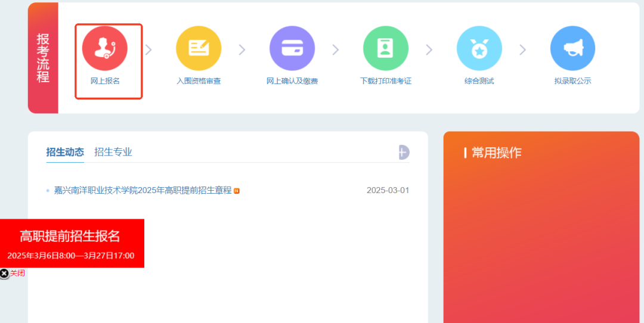Open the 嘉兴南洋职业技术学院2025年高职提前招生章程 link
Screen dimensions: 644x323
[x=143, y=191]
